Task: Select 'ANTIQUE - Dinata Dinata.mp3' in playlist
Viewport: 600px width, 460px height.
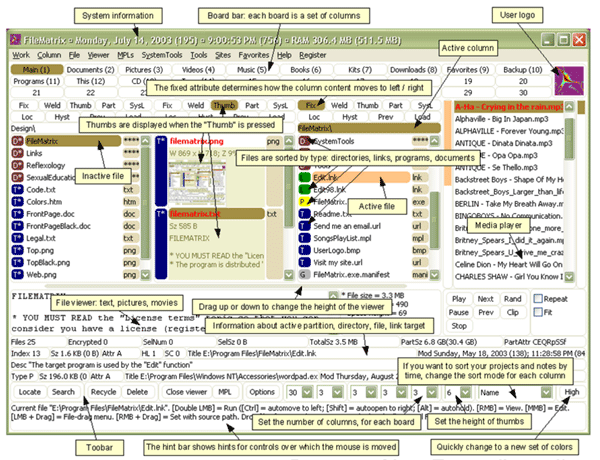Action: (504, 144)
